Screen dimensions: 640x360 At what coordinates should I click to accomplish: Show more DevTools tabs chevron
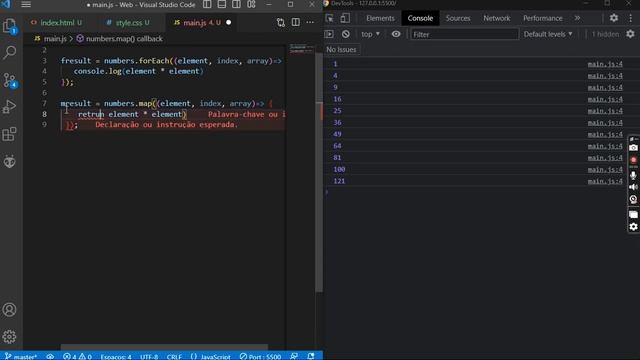578,18
